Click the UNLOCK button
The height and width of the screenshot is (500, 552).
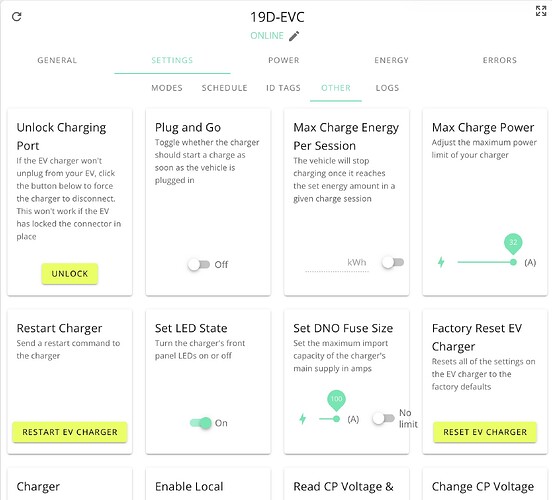(70, 274)
